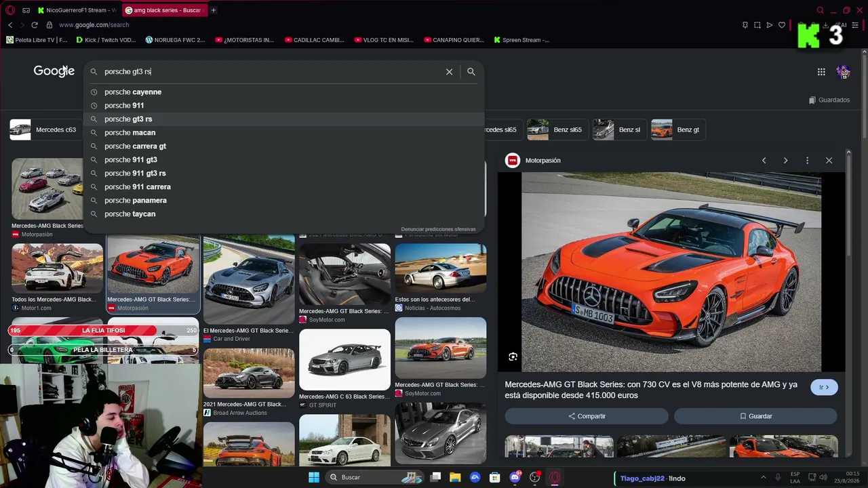Image resolution: width=868 pixels, height=488 pixels.
Task: Open the taskbar clock and date
Action: (848, 477)
